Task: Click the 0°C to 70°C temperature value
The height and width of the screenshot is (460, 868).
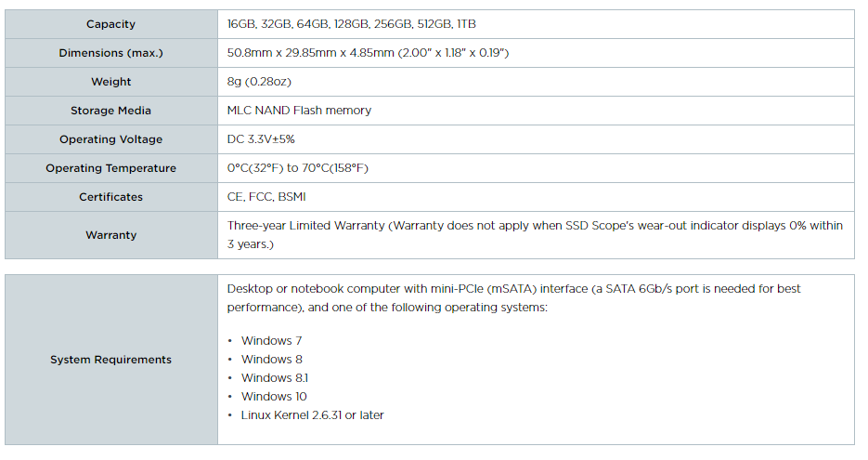Action: coord(298,168)
